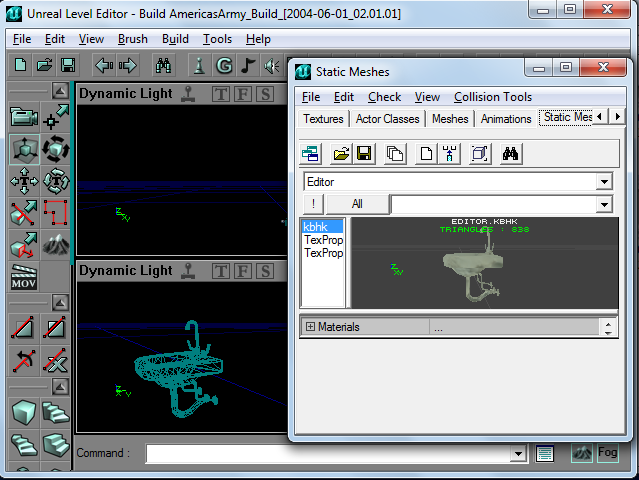Toggle S button in bottom viewport header

coord(265,271)
